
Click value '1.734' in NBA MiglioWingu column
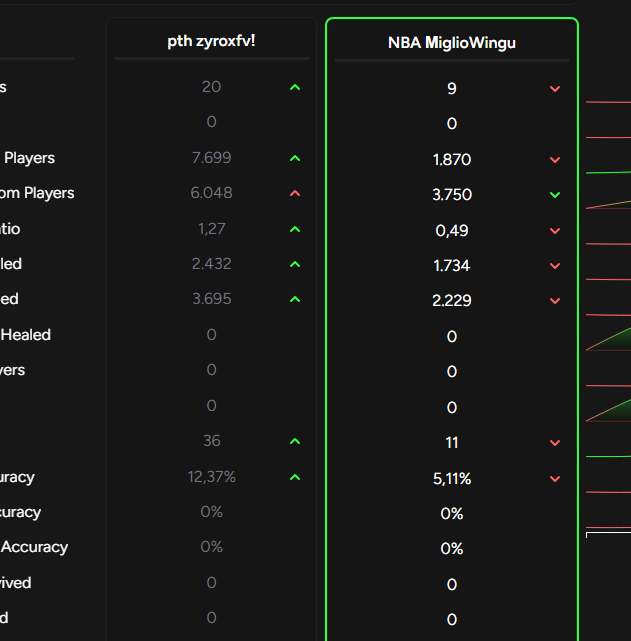[452, 266]
